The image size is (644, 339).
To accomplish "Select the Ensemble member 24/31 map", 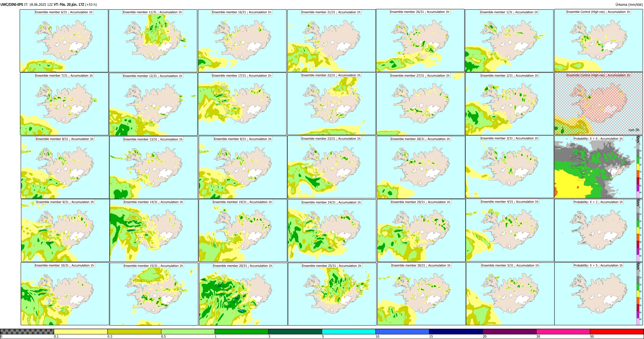I will coord(332,231).
